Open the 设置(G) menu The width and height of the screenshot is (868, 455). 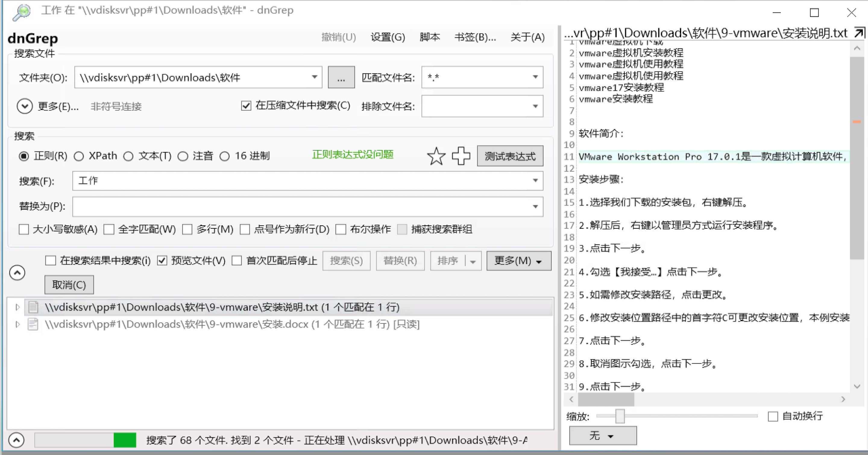[x=388, y=37]
